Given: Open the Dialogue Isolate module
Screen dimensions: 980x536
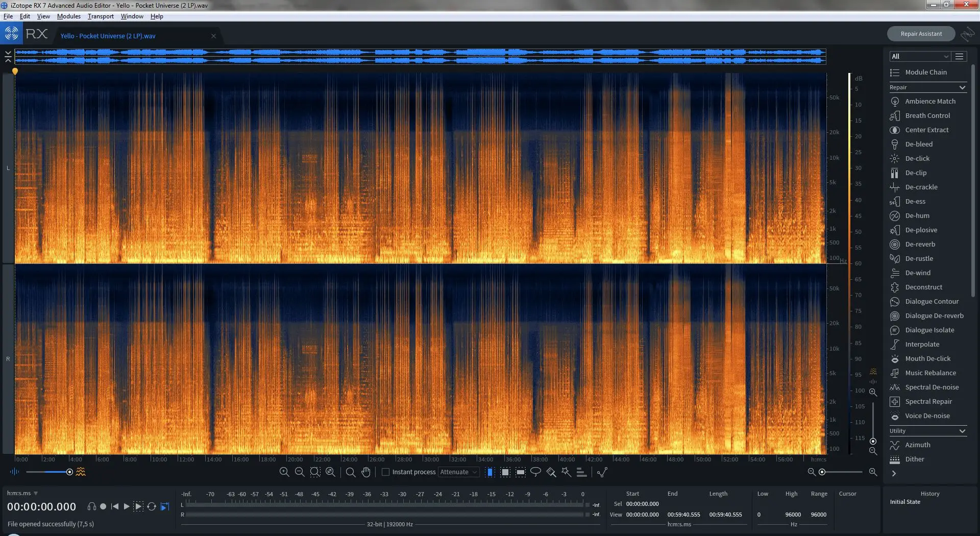Looking at the screenshot, I should (x=928, y=330).
